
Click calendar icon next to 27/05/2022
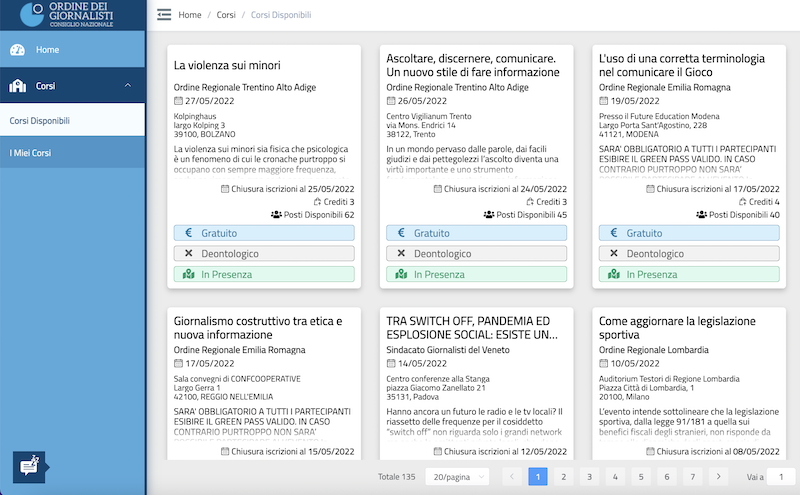click(179, 101)
